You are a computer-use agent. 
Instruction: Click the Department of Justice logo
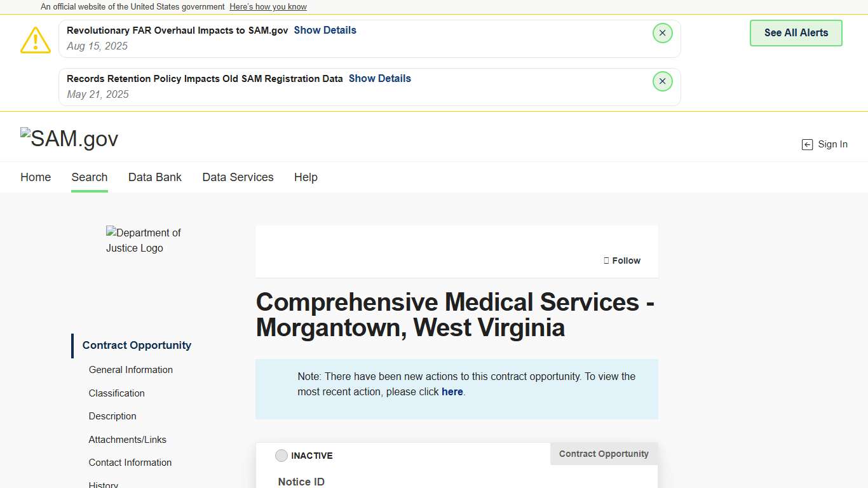(144, 240)
